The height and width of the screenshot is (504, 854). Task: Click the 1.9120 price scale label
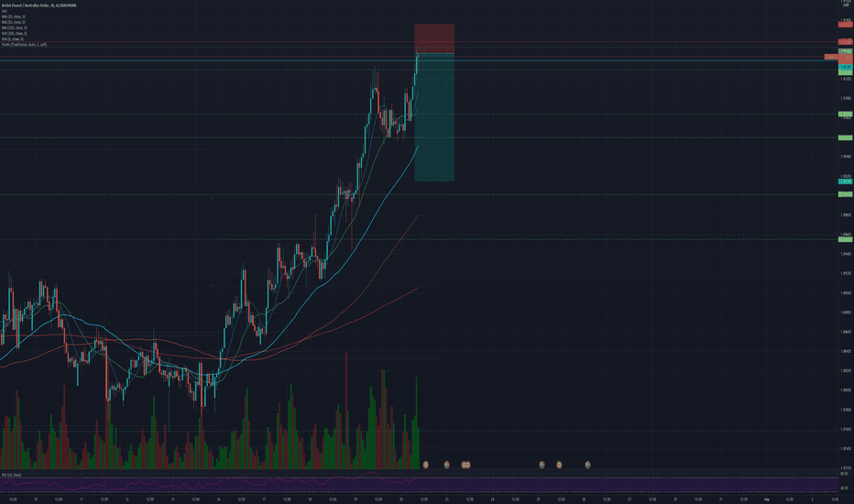[846, 79]
